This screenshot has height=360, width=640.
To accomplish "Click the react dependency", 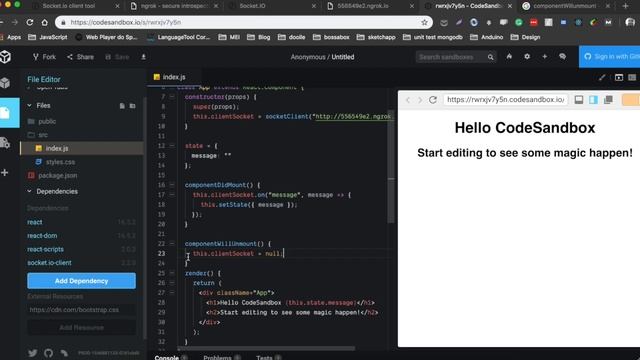I will [35, 222].
